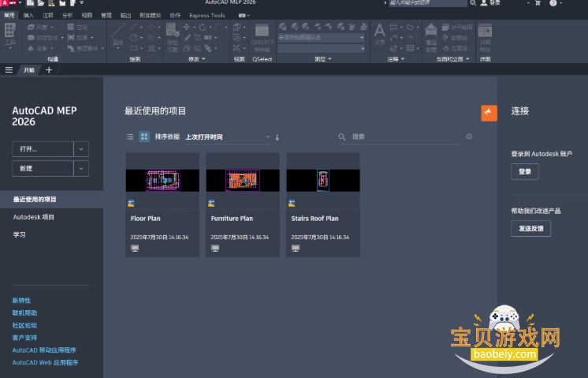Click the 剖面线 (Section Line) tool

455,38
